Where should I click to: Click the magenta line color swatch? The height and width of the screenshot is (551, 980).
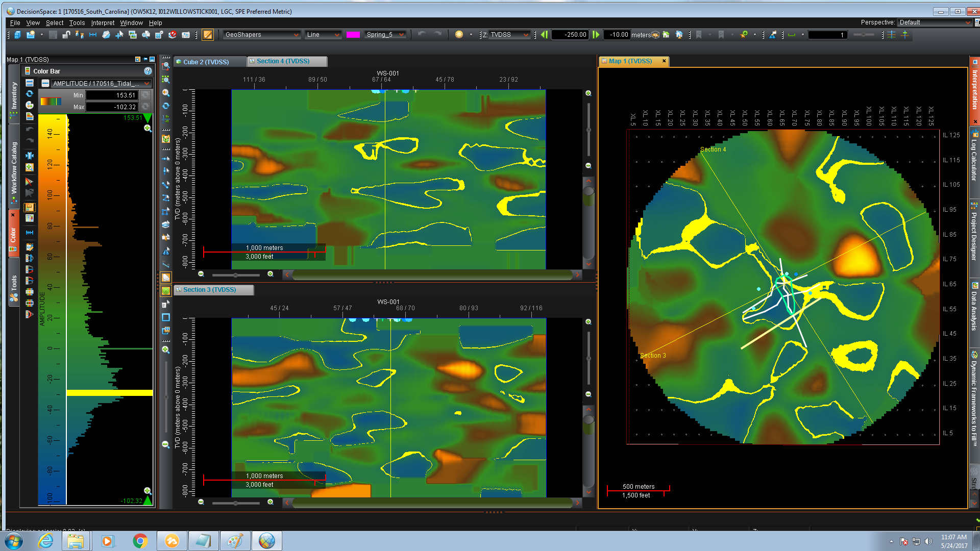click(353, 35)
